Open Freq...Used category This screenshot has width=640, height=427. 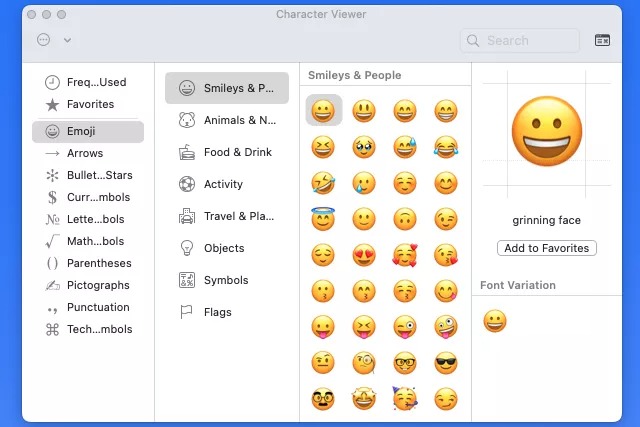[x=88, y=82]
